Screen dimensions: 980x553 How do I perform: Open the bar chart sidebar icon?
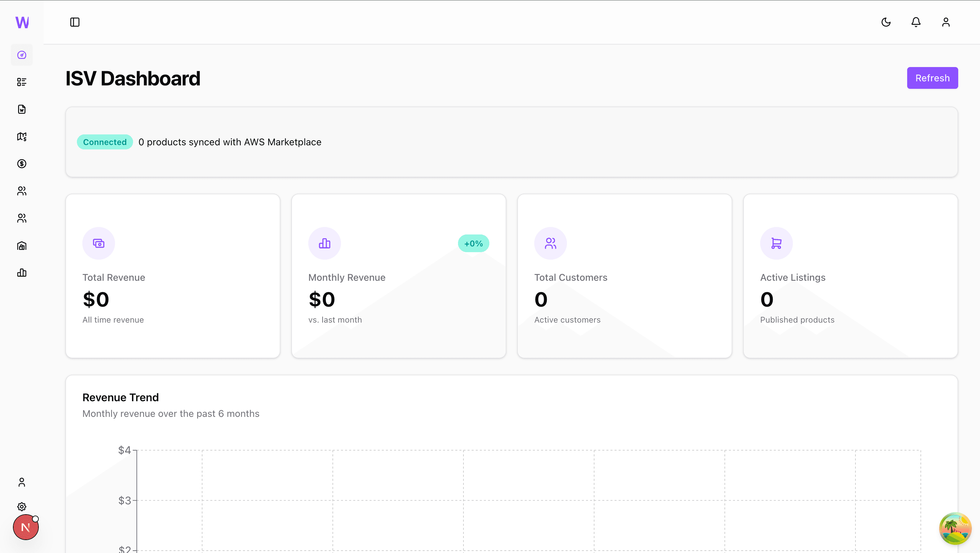coord(22,273)
